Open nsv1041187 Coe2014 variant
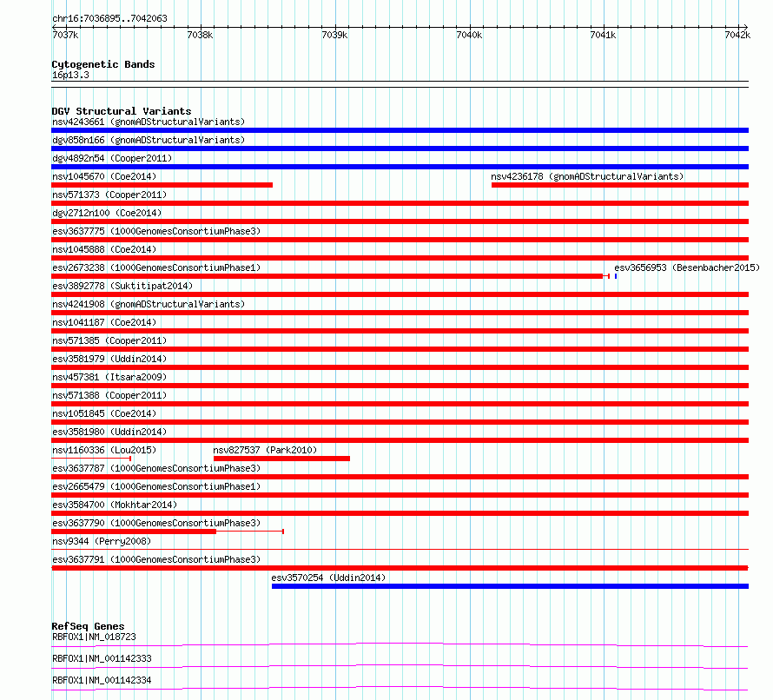Screen dimensions: 773x700 (104, 322)
